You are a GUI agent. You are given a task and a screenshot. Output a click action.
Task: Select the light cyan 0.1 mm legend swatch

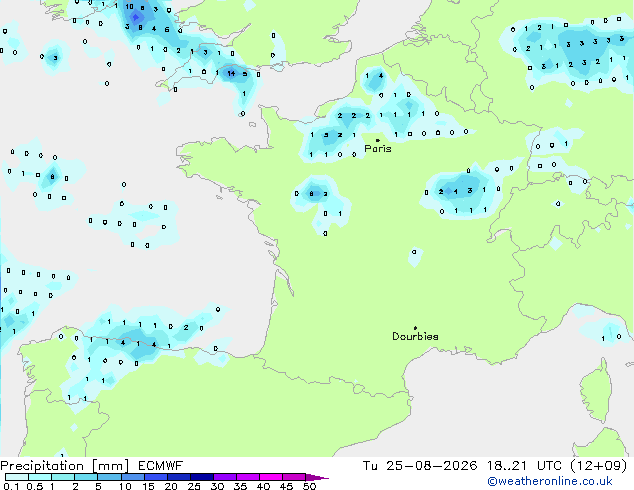pyautogui.click(x=17, y=477)
